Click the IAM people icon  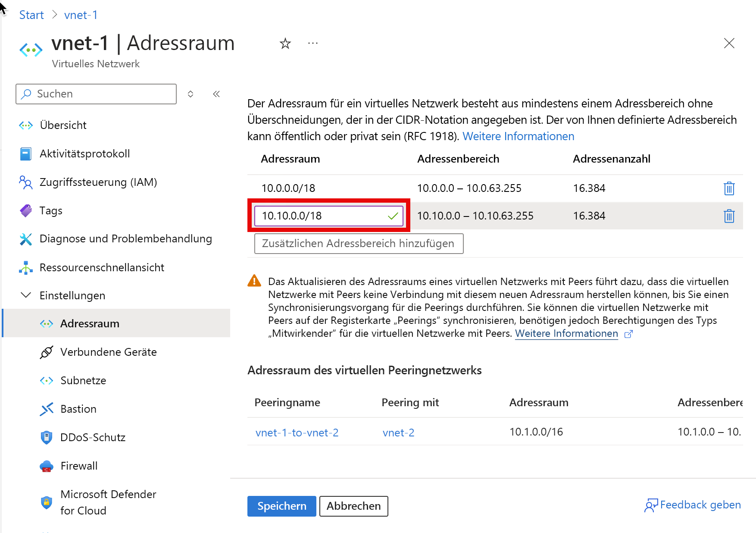pos(26,182)
